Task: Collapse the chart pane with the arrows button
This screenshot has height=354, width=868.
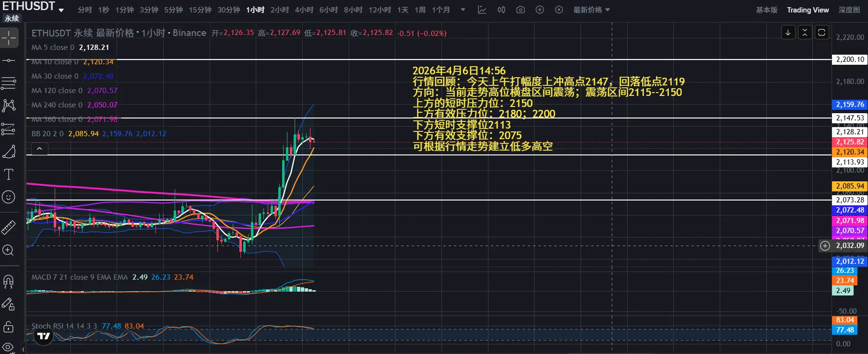Action: point(805,33)
